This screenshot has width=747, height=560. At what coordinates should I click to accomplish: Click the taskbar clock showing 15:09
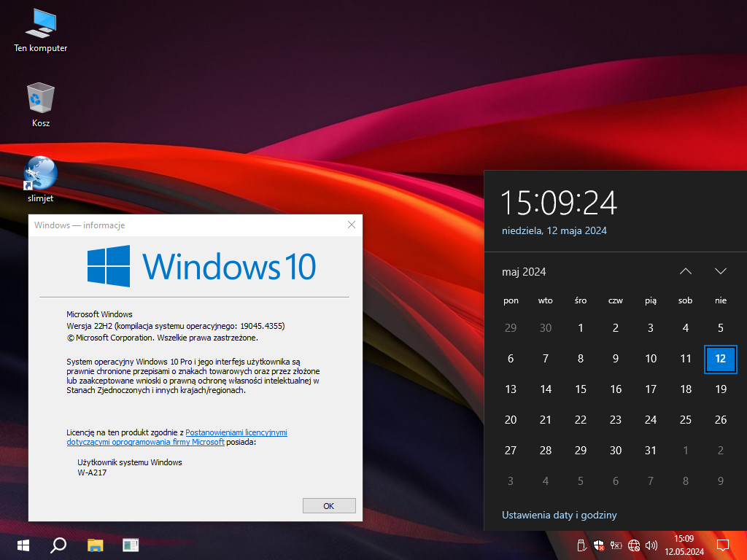click(684, 545)
